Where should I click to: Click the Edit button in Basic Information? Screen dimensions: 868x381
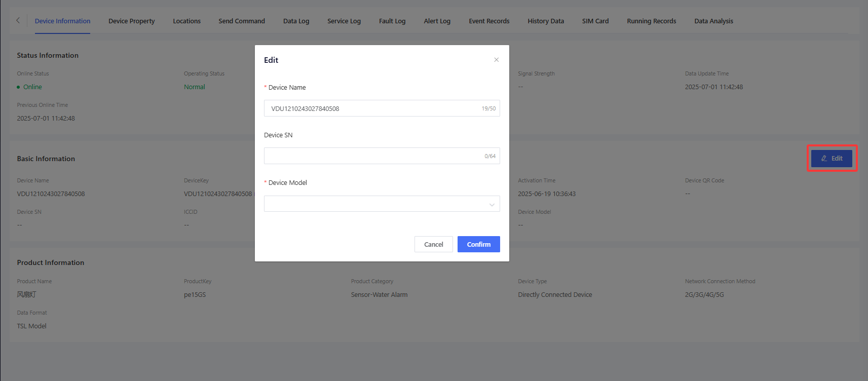pos(832,159)
